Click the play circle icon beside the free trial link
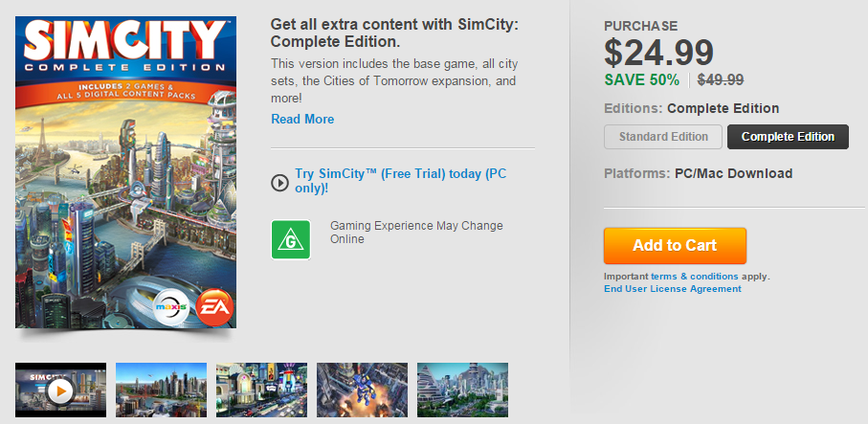Screen dimensions: 868x424 pyautogui.click(x=280, y=182)
